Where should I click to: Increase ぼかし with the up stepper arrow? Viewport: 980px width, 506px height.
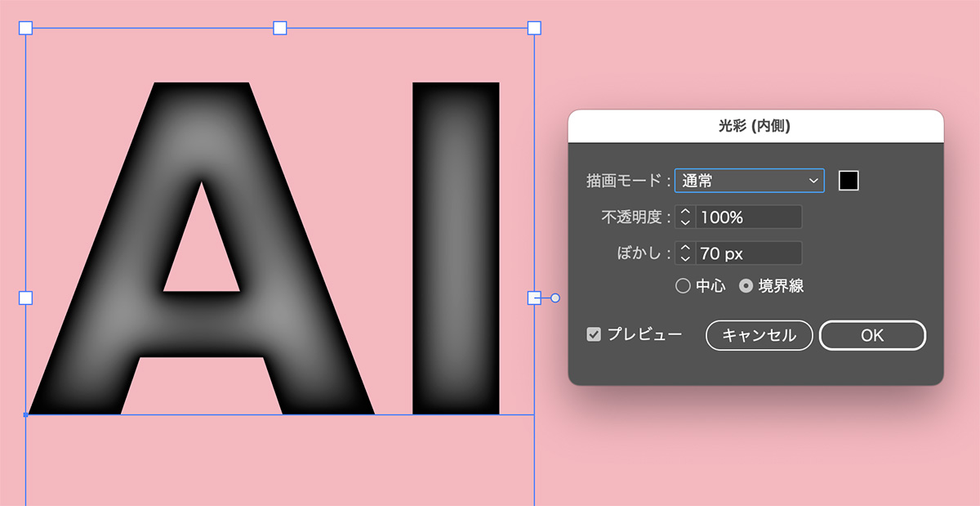686,249
